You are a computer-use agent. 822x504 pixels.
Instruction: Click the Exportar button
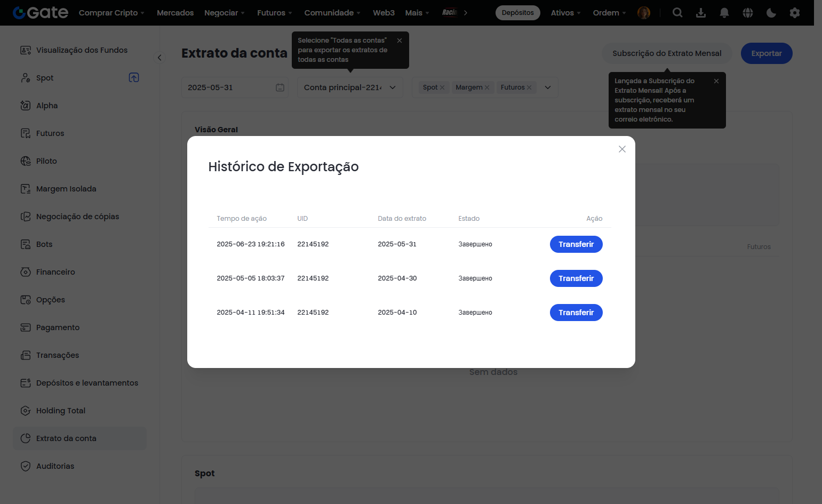767,53
